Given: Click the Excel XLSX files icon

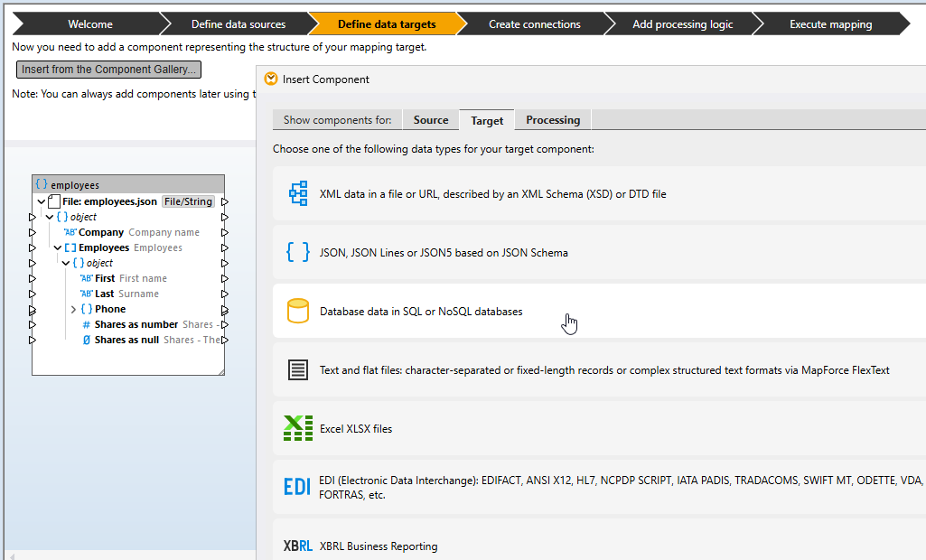Looking at the screenshot, I should [x=298, y=428].
